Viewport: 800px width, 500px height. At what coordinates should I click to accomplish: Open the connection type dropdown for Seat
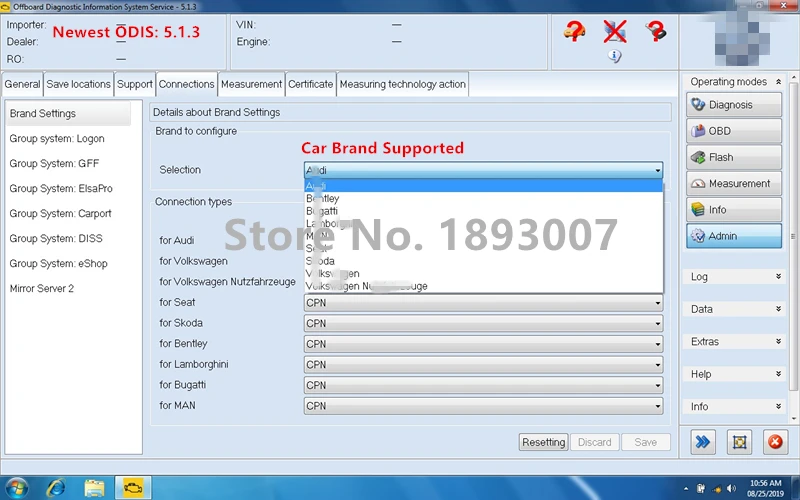pyautogui.click(x=483, y=303)
